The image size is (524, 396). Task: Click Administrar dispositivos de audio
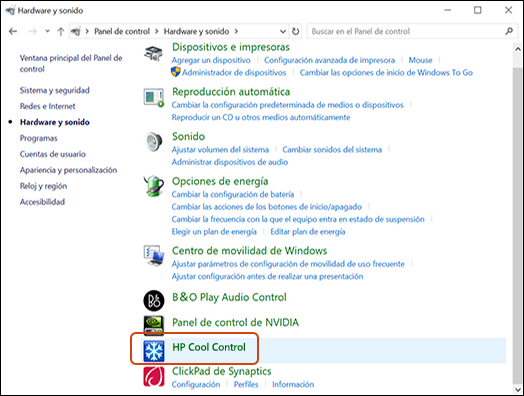tap(230, 162)
